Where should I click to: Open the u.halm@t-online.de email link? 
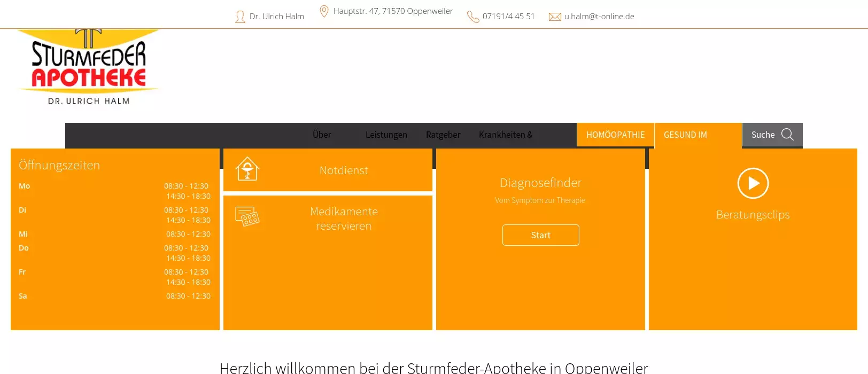(599, 17)
